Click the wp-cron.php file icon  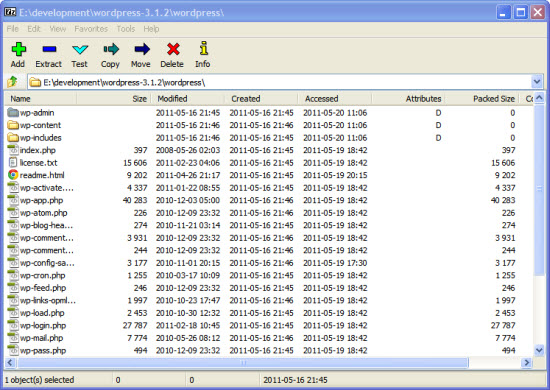13,275
